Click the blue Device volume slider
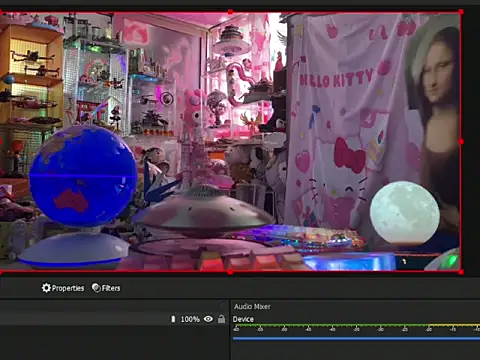Image resolution: width=480 pixels, height=360 pixels. (356, 338)
